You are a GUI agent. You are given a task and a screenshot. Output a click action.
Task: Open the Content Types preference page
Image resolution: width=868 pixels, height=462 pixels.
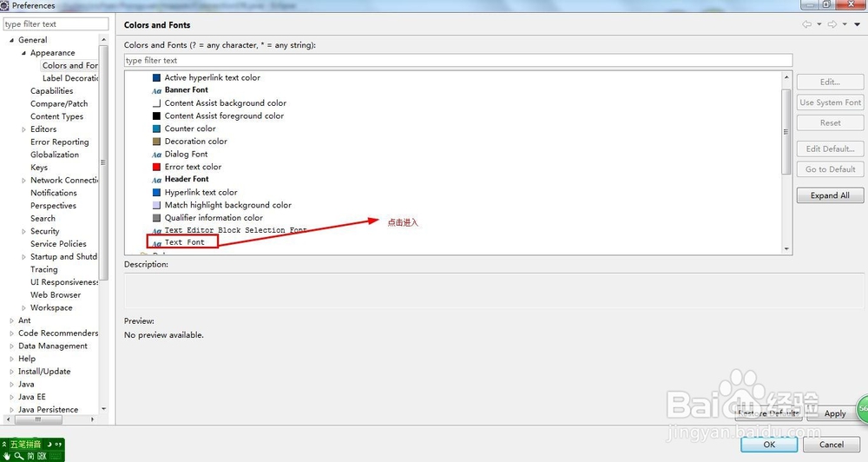[x=56, y=116]
